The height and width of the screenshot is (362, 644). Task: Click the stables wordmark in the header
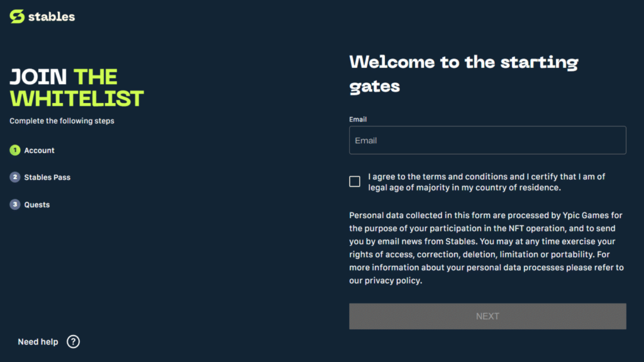[x=52, y=17]
